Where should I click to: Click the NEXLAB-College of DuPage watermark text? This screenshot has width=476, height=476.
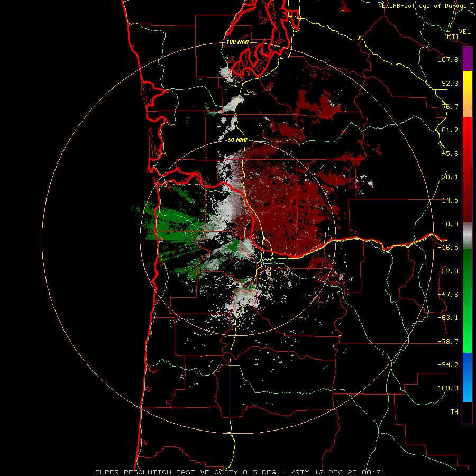(425, 6)
